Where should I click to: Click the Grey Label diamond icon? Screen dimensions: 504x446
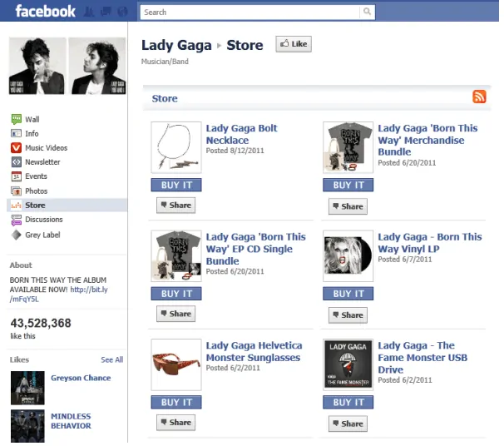pyautogui.click(x=16, y=235)
